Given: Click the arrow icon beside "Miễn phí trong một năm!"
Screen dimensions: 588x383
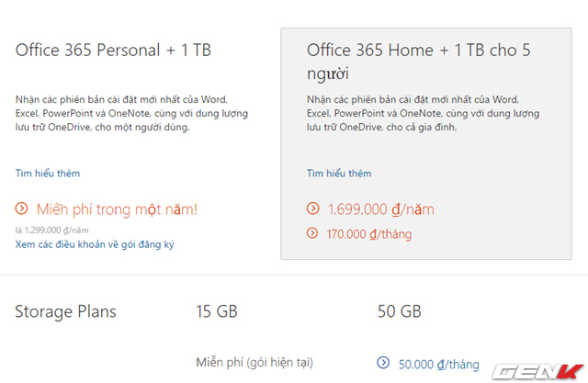Looking at the screenshot, I should (x=21, y=209).
